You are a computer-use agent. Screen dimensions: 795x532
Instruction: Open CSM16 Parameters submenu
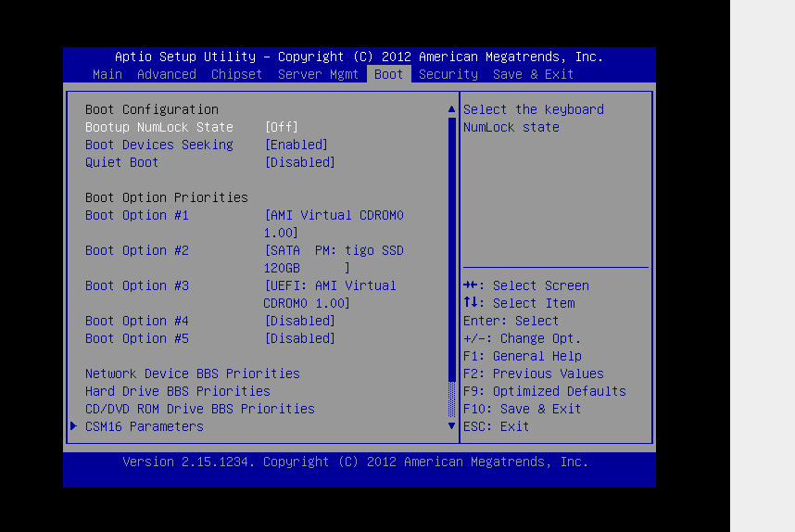[x=144, y=426]
